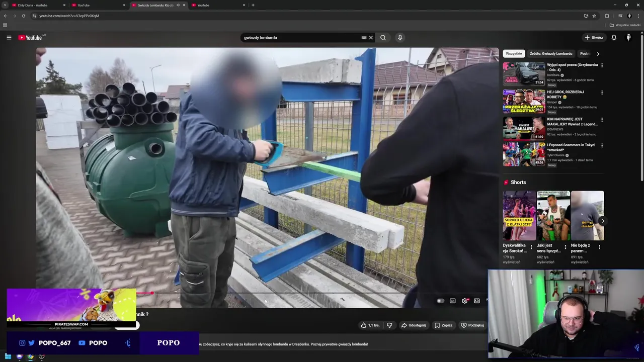Viewport: 644px width, 362px height.
Task: Seek using the red video progress bar
Action: (x=144, y=293)
